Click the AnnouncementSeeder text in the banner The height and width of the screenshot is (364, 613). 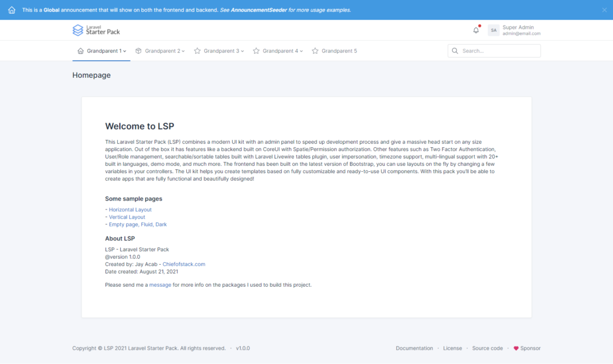pos(259,10)
